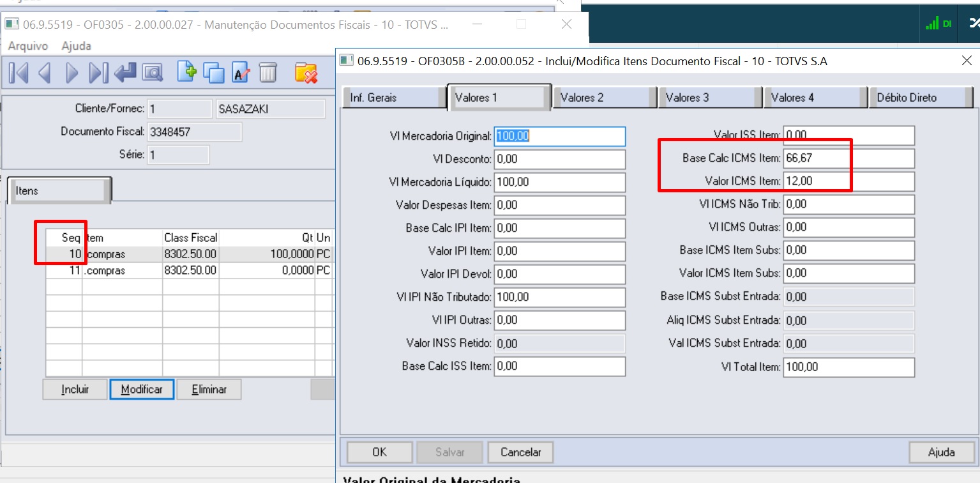Click the Vl Mercadoria Líquido field
This screenshot has width=980, height=483.
pyautogui.click(x=560, y=182)
